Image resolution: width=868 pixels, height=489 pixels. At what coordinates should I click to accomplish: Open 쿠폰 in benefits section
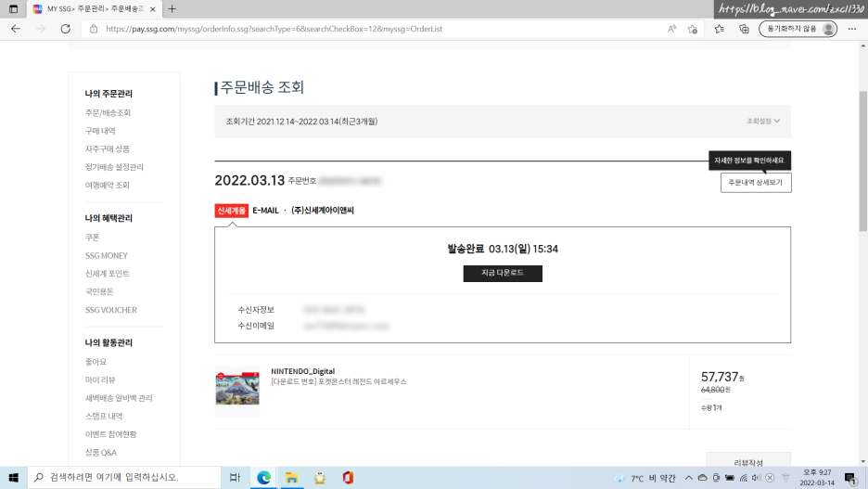pyautogui.click(x=93, y=237)
